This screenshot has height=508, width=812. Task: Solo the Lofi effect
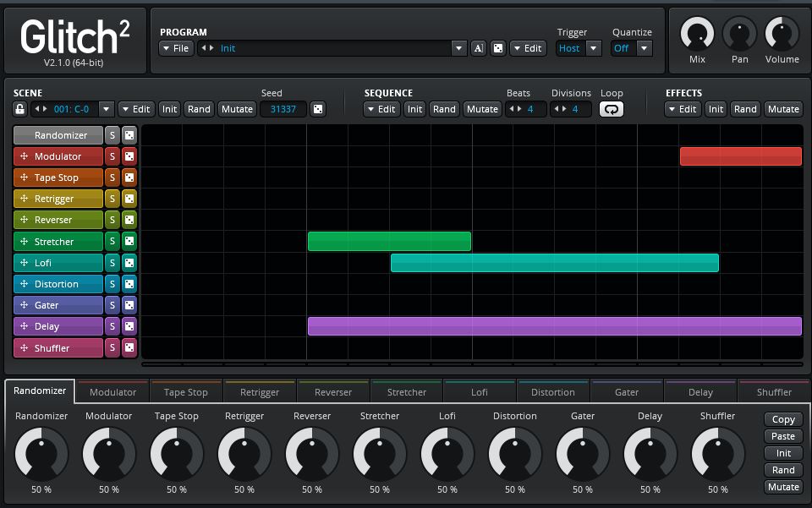112,263
